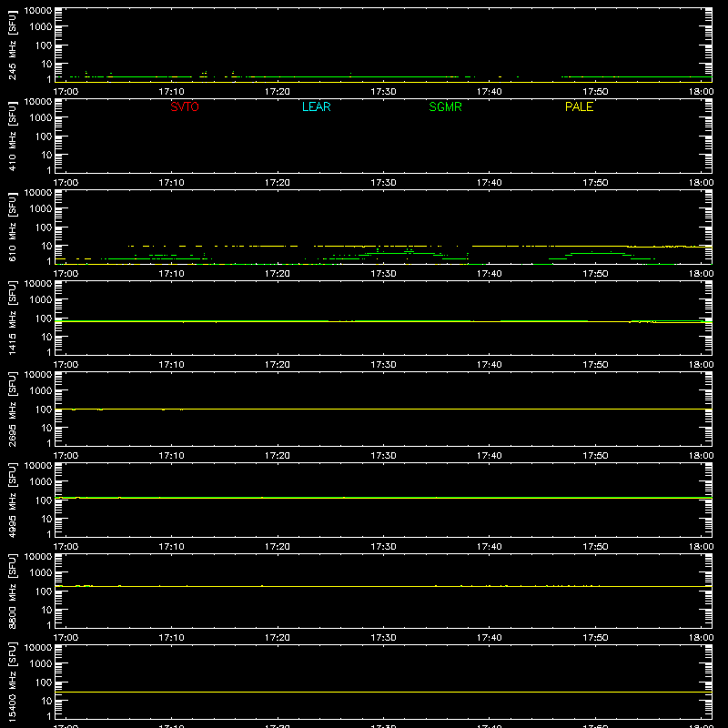This screenshot has width=728, height=728.
Task: Click the red SVTO station label
Action: tap(185, 106)
